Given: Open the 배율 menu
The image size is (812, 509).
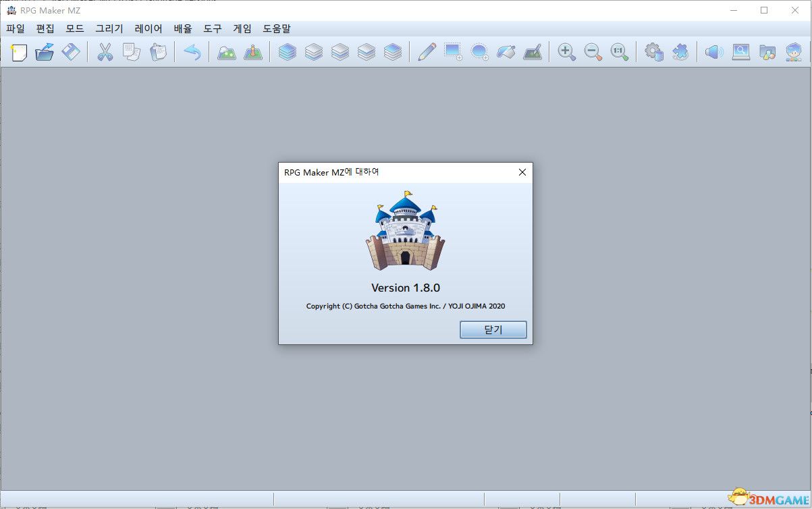Looking at the screenshot, I should pos(183,28).
